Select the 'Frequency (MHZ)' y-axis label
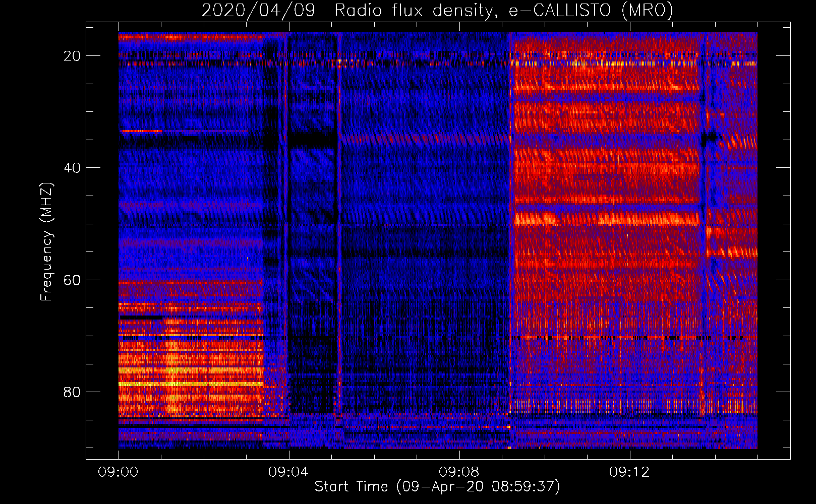The width and height of the screenshot is (816, 504). click(46, 241)
